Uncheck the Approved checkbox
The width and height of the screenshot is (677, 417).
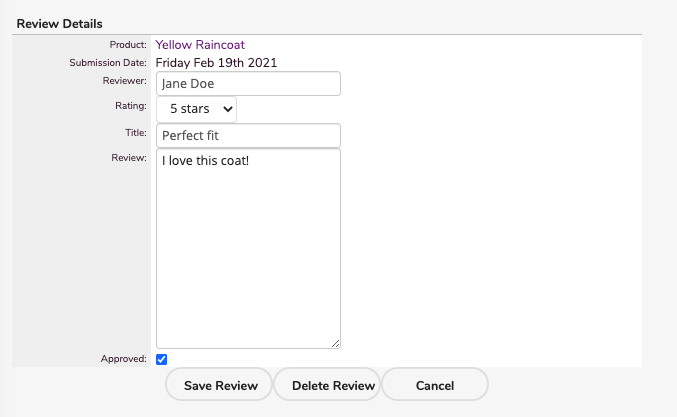click(x=162, y=359)
